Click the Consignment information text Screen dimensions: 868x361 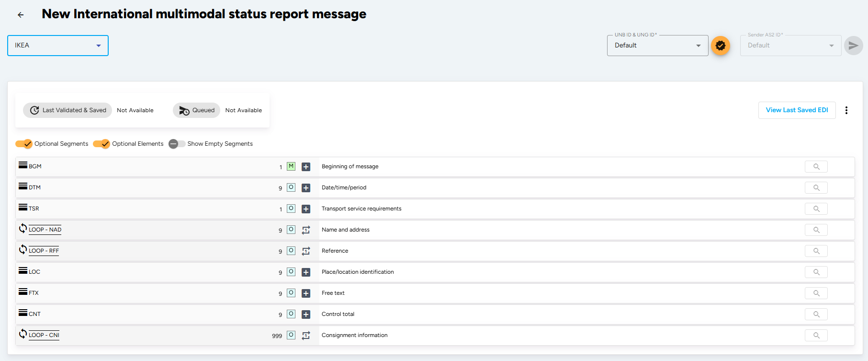click(355, 335)
